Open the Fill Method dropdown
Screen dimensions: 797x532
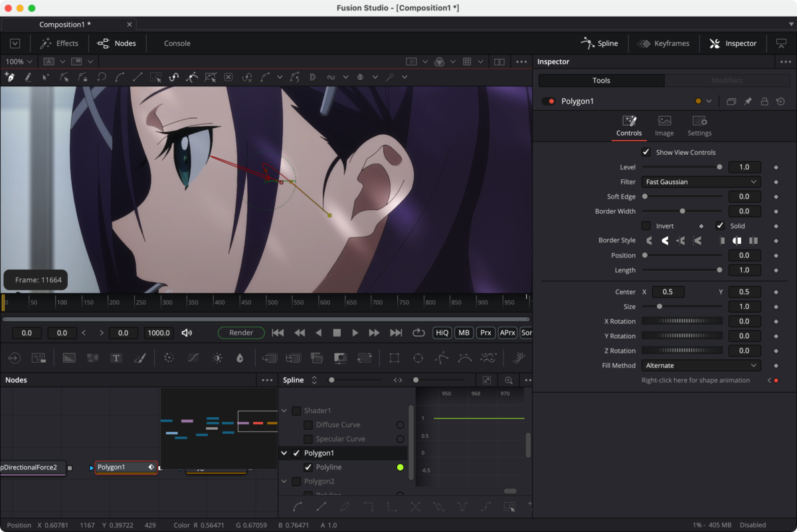701,365
